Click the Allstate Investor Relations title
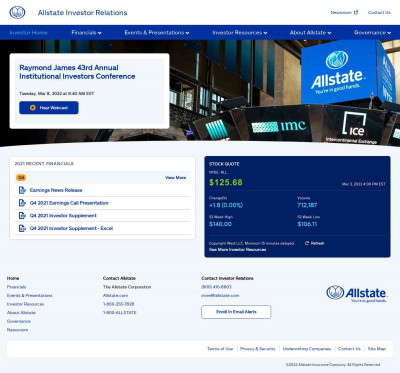 pos(82,13)
